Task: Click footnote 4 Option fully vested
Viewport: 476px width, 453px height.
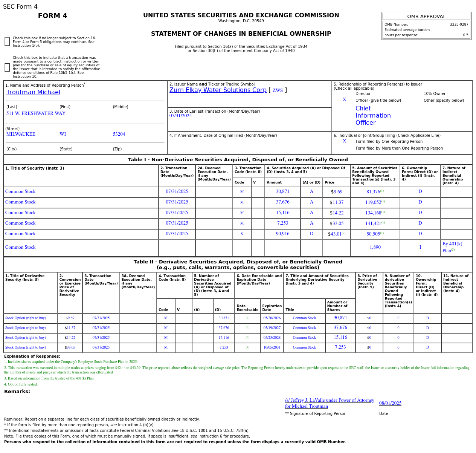Action: [21, 384]
